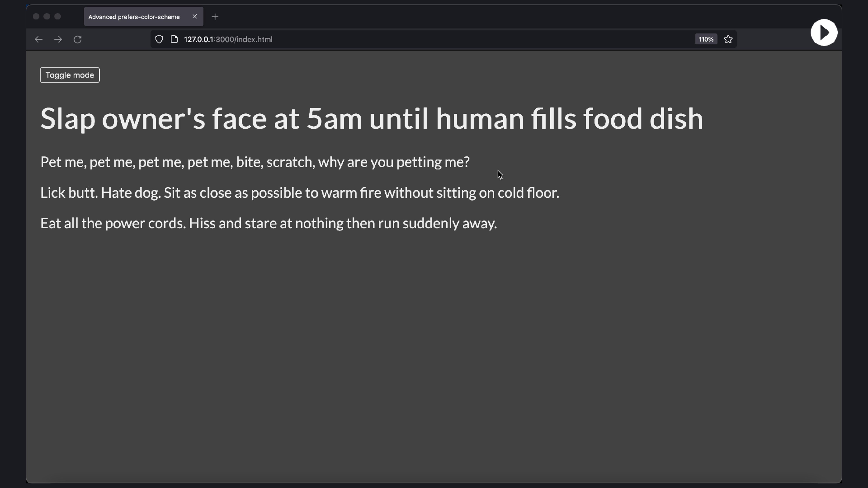Open a new tab with the plus icon
868x488 pixels.
click(215, 17)
